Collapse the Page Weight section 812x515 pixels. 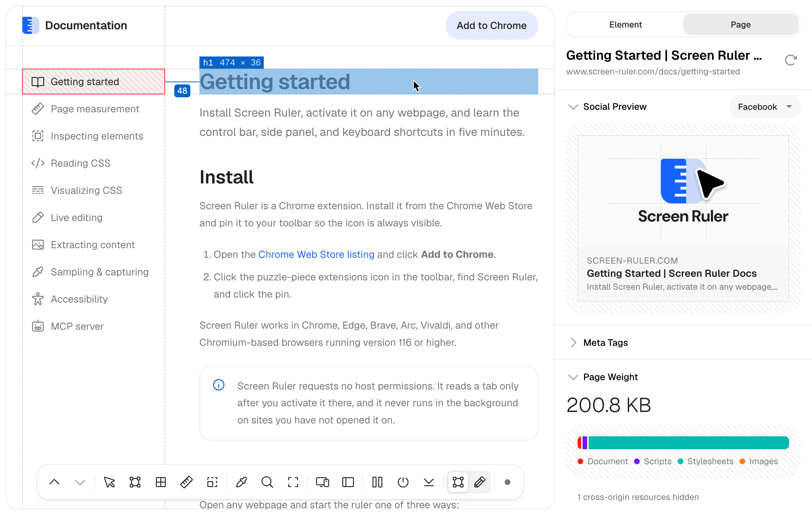pyautogui.click(x=573, y=377)
